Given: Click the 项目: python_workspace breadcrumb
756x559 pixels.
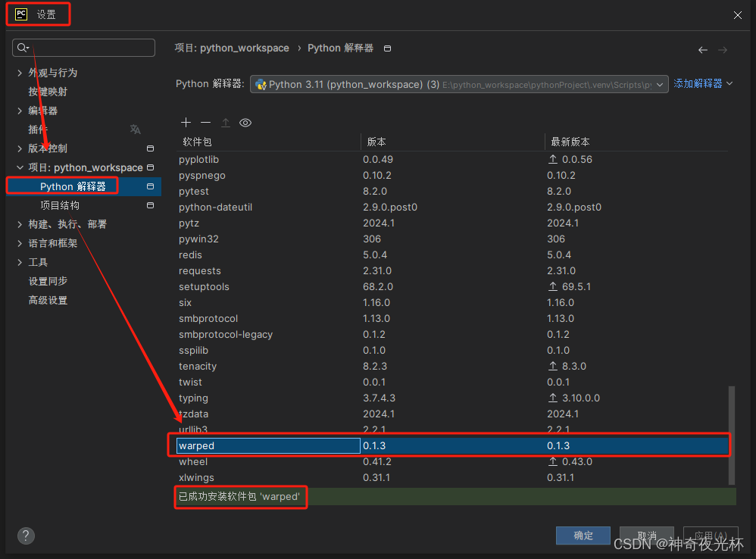Looking at the screenshot, I should (232, 48).
